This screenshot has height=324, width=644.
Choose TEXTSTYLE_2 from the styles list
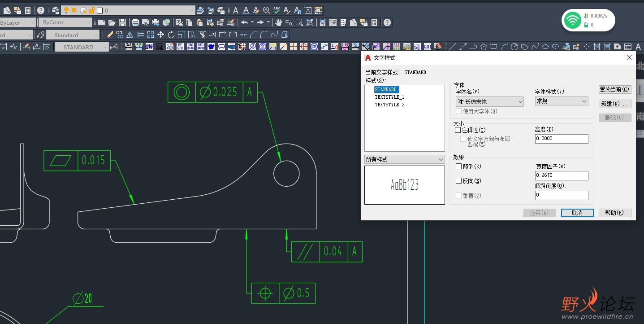[389, 105]
